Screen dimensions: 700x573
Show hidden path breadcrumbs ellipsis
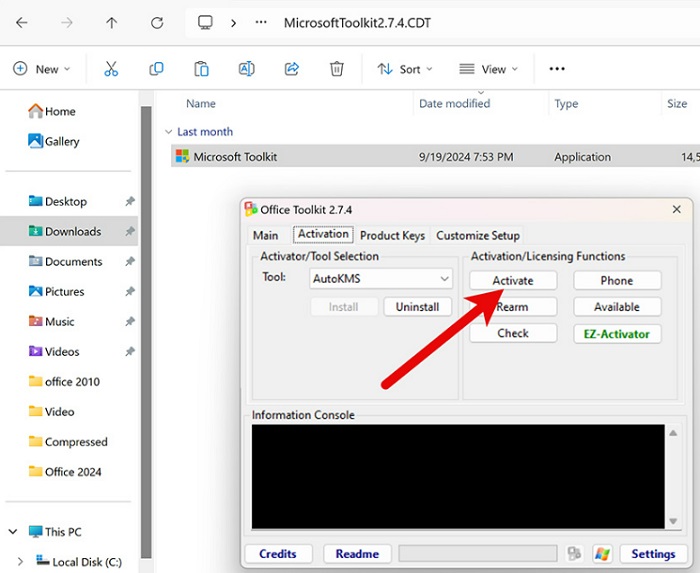coord(261,22)
